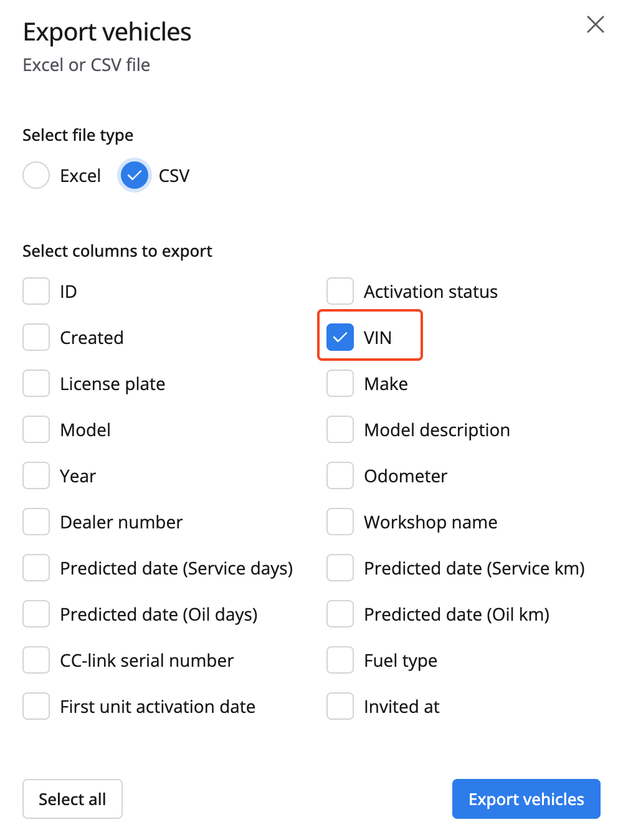Check the Fuel type column
The height and width of the screenshot is (840, 623).
click(340, 661)
